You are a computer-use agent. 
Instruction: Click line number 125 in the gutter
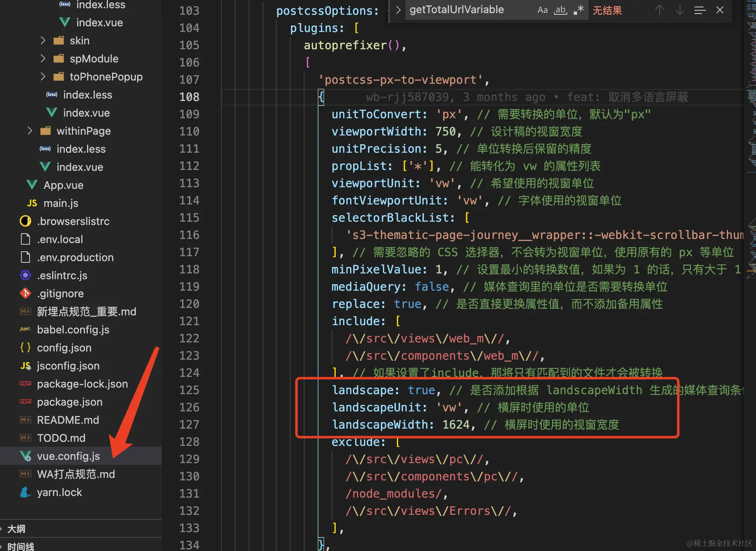coord(189,390)
